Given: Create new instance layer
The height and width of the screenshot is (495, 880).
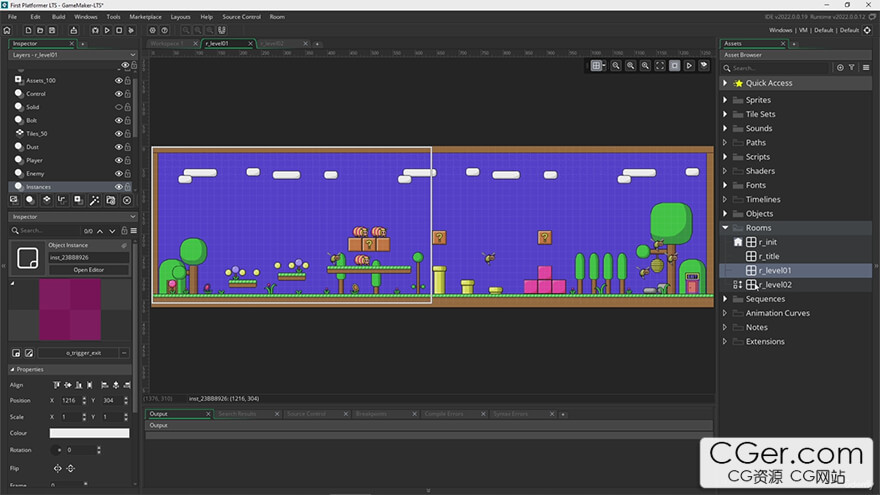Looking at the screenshot, I should coord(30,200).
